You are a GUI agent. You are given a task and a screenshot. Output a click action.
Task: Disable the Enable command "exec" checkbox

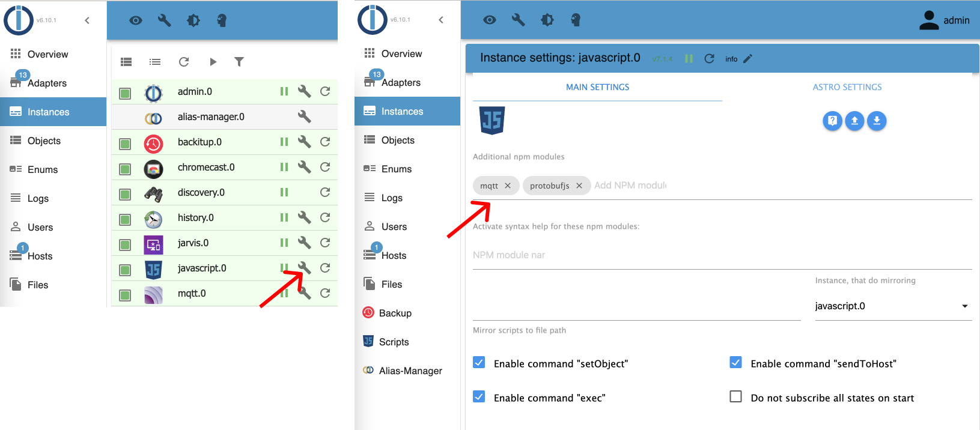point(479,397)
